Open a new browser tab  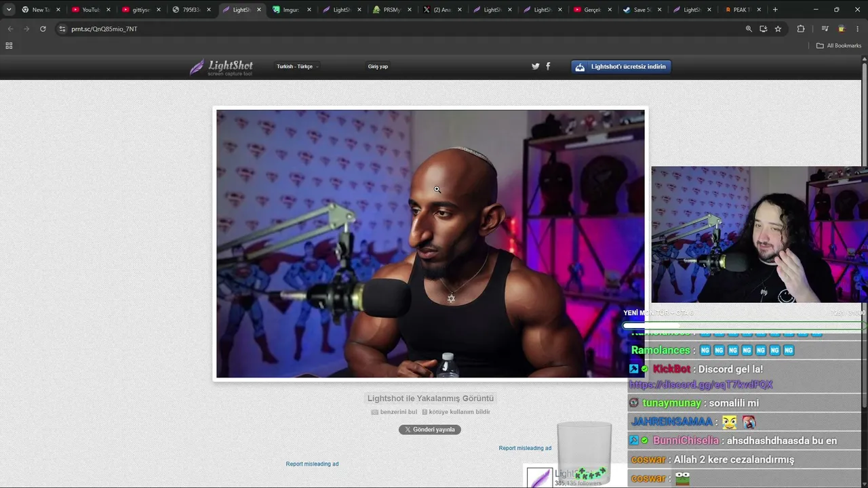775,9
